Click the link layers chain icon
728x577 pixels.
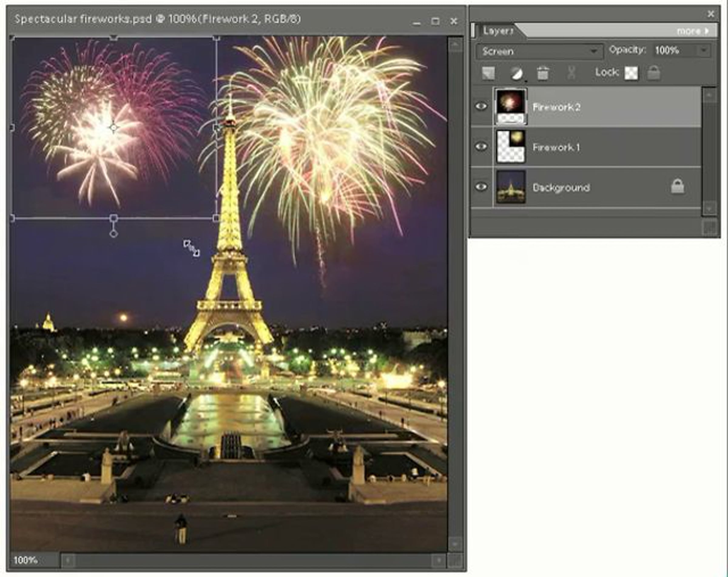click(x=571, y=73)
